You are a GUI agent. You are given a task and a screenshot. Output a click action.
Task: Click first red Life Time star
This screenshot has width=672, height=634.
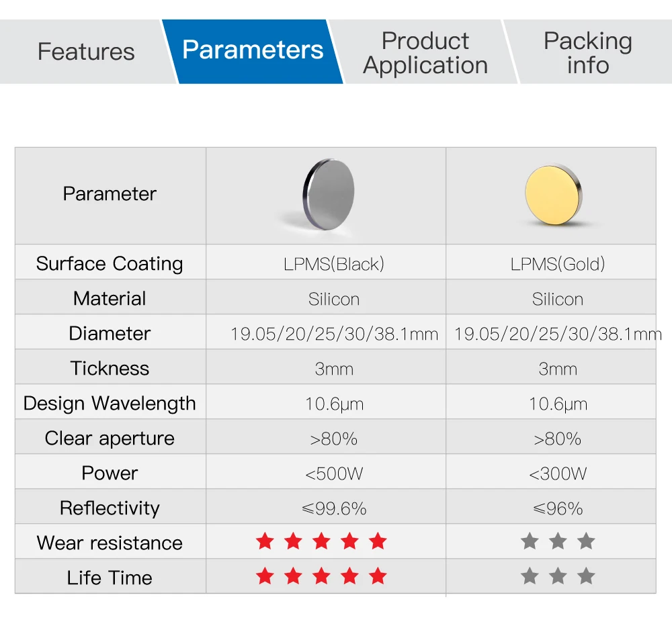pyautogui.click(x=265, y=576)
